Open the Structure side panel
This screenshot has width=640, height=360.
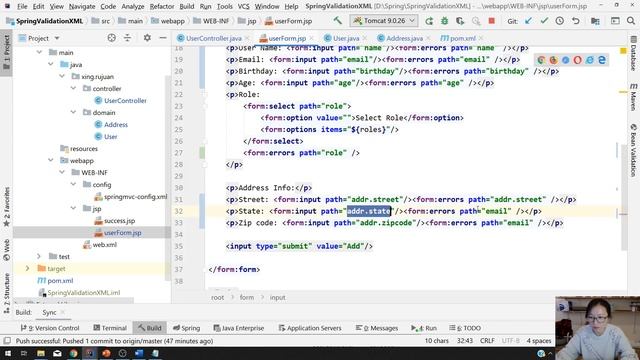click(7, 293)
